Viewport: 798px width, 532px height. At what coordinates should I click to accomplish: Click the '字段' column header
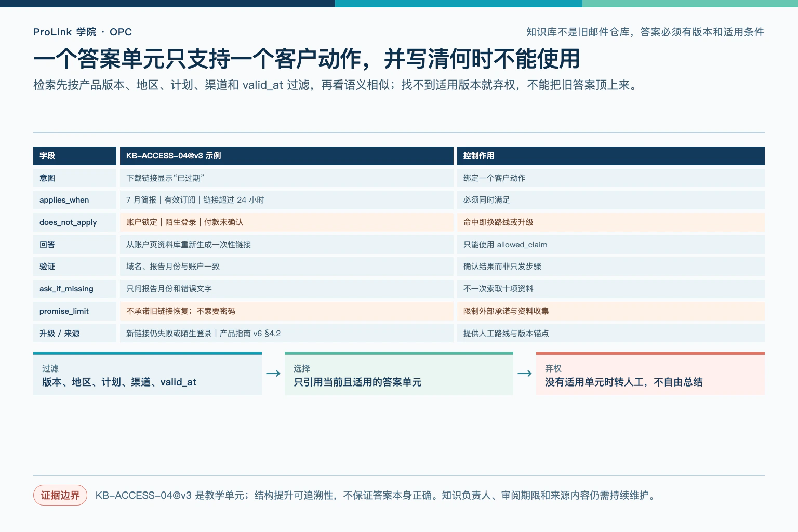(75, 156)
